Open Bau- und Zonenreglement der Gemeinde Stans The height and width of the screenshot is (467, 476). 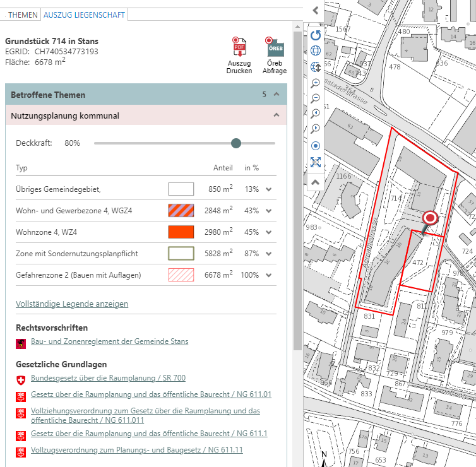coord(109,341)
